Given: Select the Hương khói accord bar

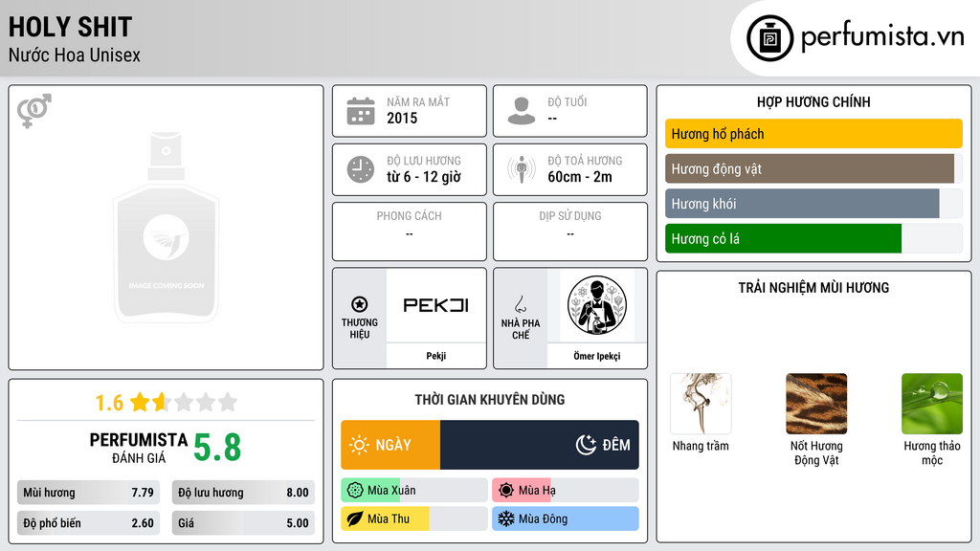Looking at the screenshot, I should [x=813, y=204].
